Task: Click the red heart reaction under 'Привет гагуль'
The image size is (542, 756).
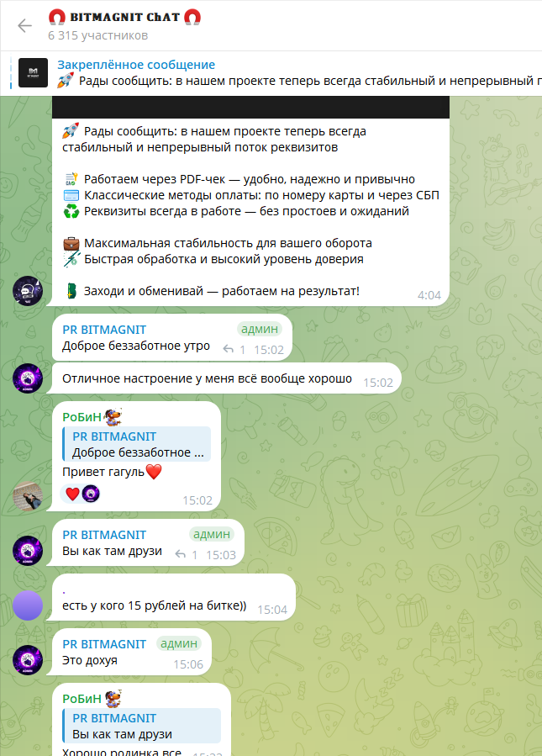Action: pos(72,494)
